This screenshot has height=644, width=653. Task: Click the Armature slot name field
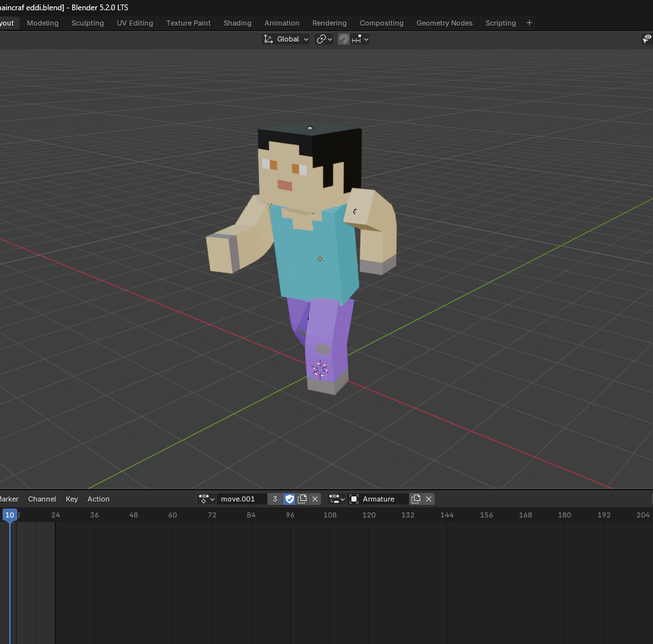tap(378, 499)
